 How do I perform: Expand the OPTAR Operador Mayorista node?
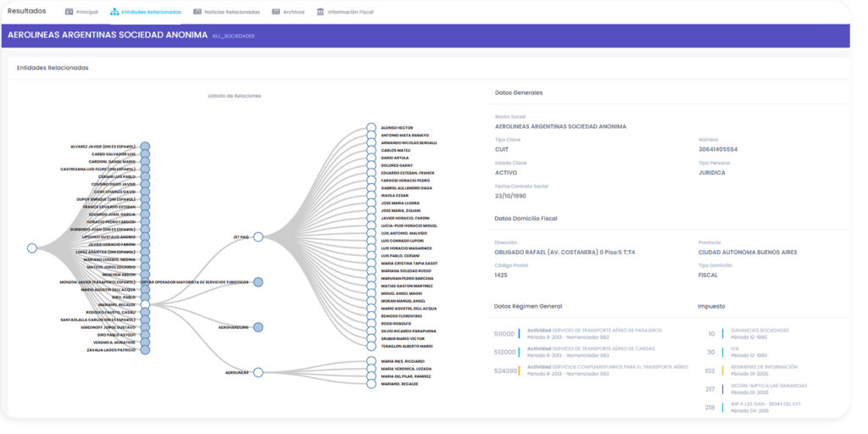258,281
